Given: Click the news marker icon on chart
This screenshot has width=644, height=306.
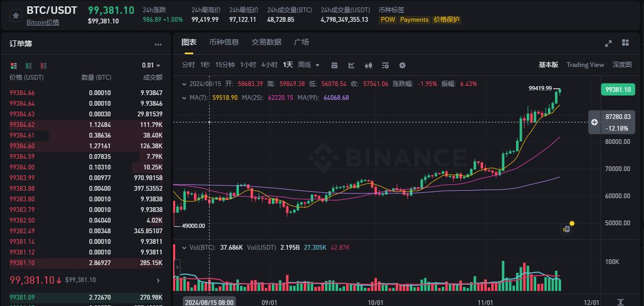Looking at the screenshot, I should 566,229.
